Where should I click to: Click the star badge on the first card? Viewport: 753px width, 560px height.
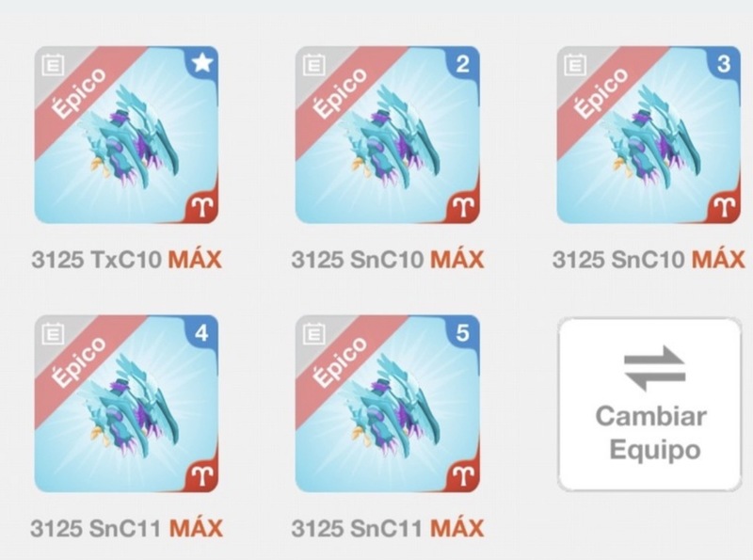pyautogui.click(x=202, y=63)
